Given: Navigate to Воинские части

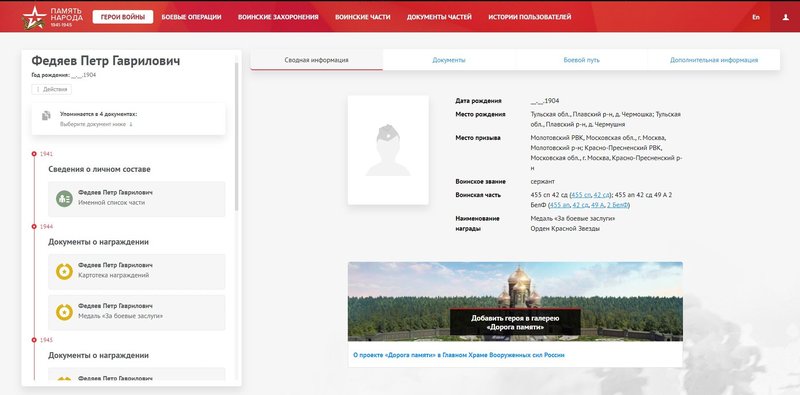Looking at the screenshot, I should click(x=363, y=17).
